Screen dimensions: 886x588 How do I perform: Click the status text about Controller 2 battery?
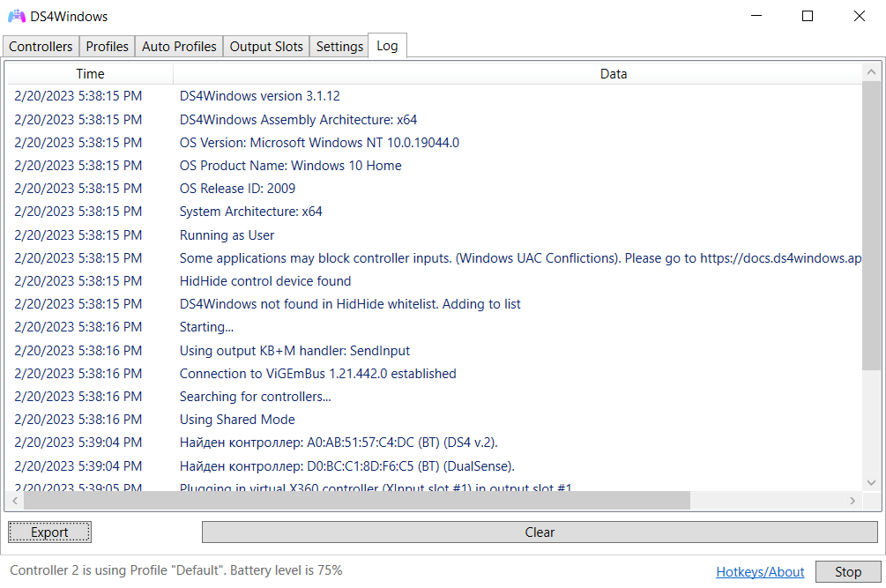pyautogui.click(x=176, y=570)
